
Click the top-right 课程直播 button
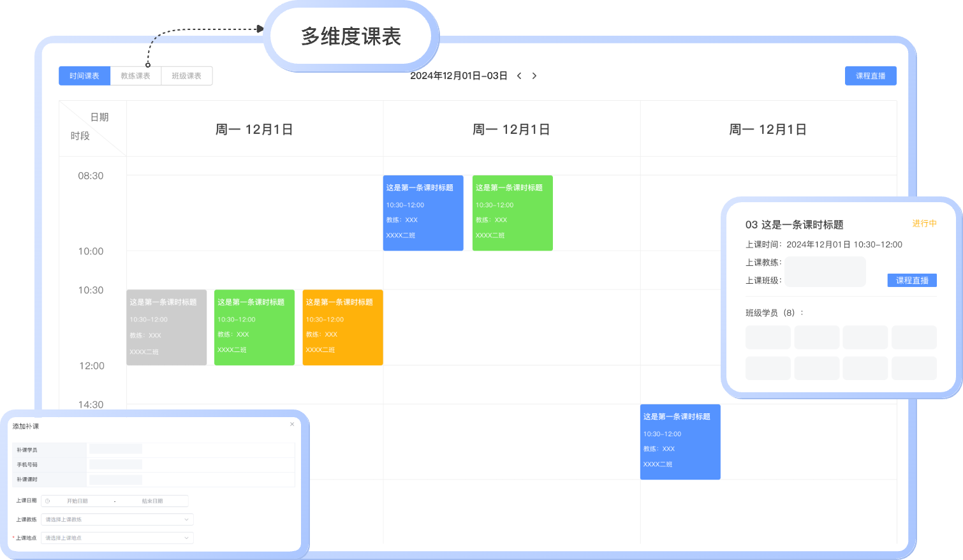coord(871,75)
